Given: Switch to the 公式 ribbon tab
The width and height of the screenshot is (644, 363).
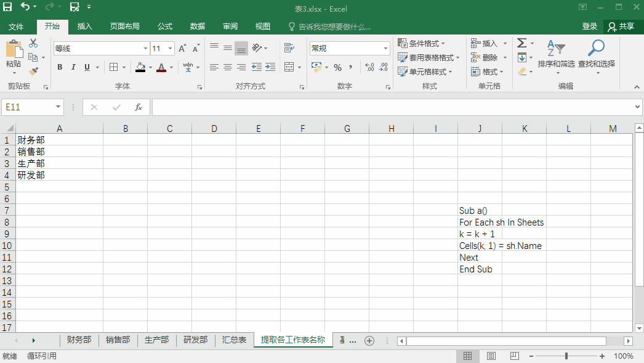Looking at the screenshot, I should click(165, 27).
